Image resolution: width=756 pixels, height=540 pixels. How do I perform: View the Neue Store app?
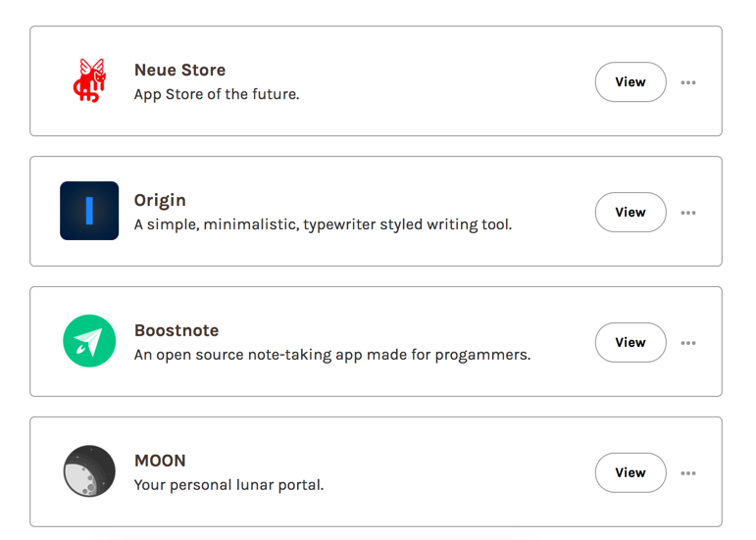(x=630, y=82)
